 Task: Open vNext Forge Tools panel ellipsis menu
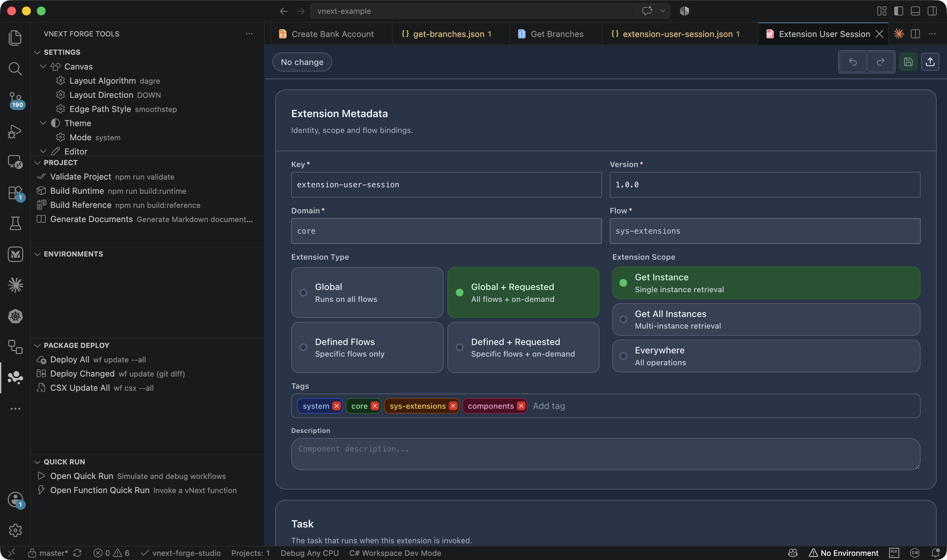[x=249, y=34]
